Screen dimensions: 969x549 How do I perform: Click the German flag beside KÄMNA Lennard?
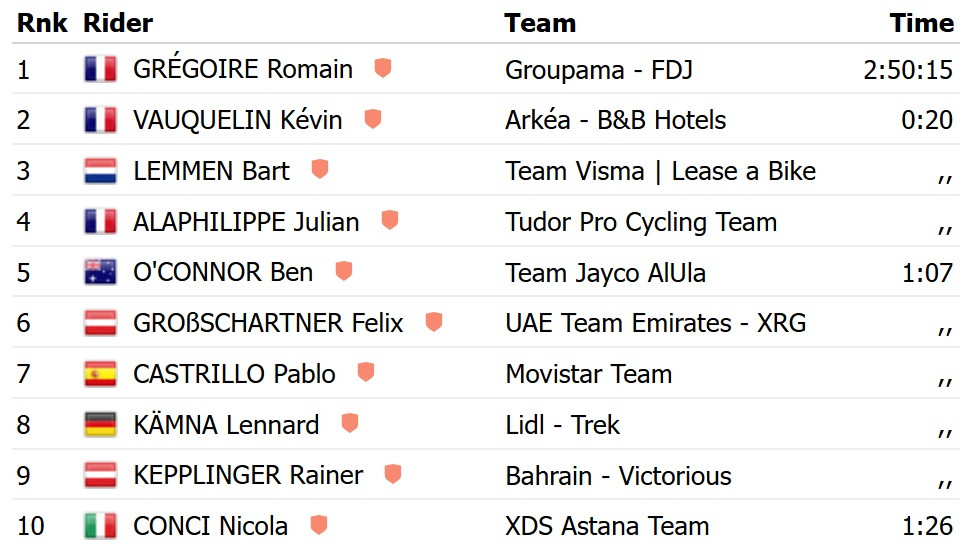[x=100, y=425]
